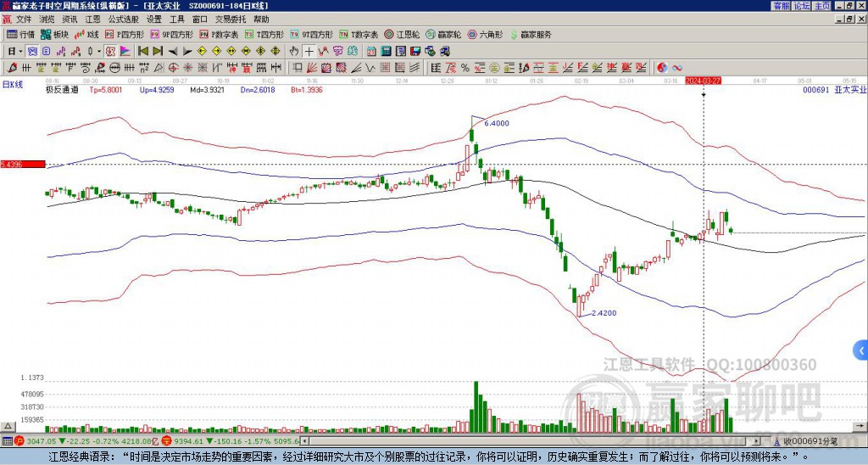Open the 江恩 menu

[x=92, y=20]
